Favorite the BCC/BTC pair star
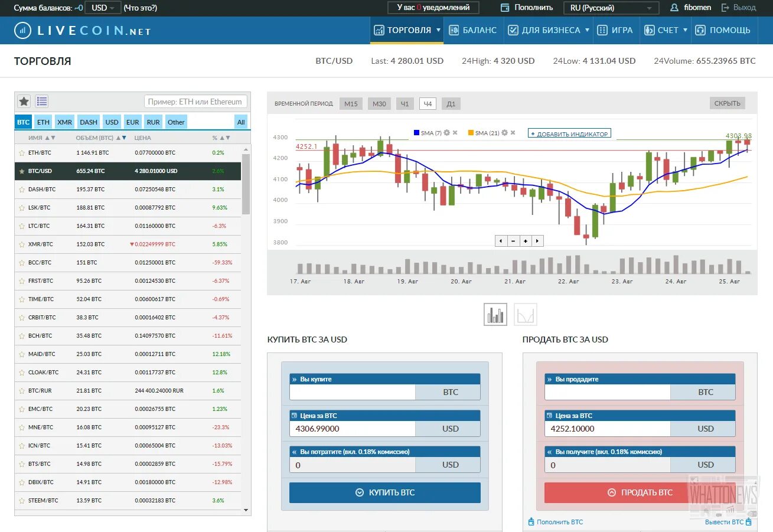The height and width of the screenshot is (532, 773). click(22, 263)
